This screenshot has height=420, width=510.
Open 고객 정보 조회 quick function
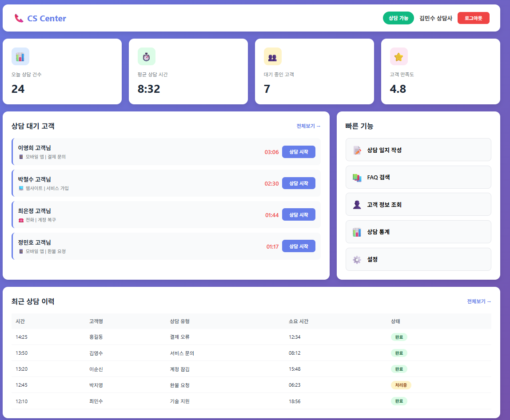pyautogui.click(x=418, y=205)
